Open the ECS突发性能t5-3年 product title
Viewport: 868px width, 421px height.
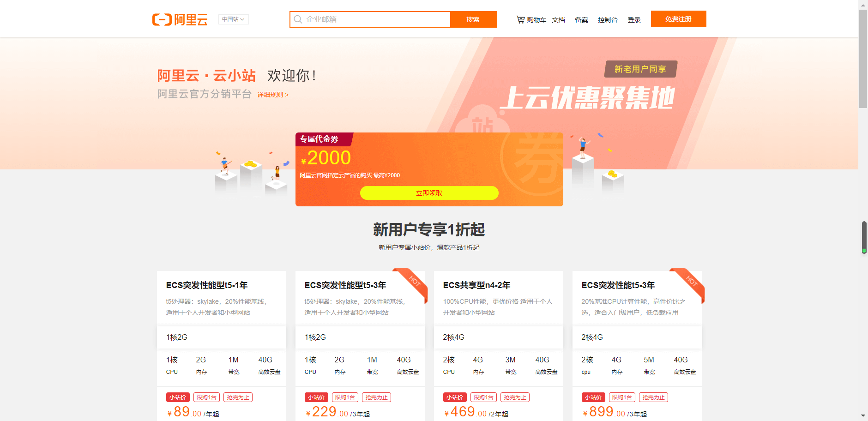pyautogui.click(x=618, y=285)
